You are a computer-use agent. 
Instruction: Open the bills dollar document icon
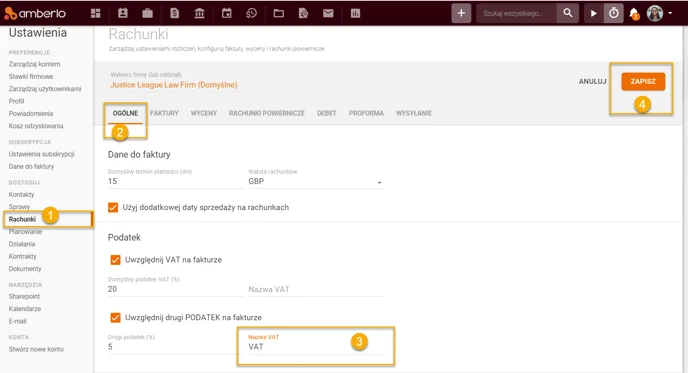(175, 14)
